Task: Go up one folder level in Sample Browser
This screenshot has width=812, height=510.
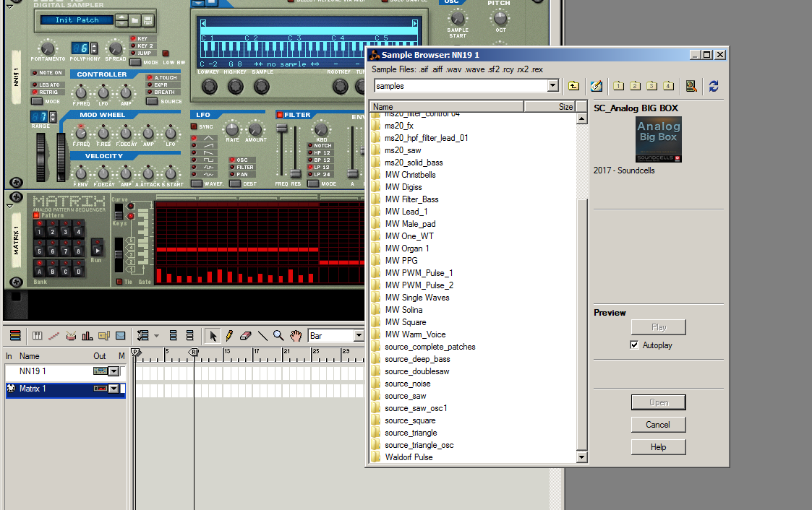Action: [x=574, y=86]
